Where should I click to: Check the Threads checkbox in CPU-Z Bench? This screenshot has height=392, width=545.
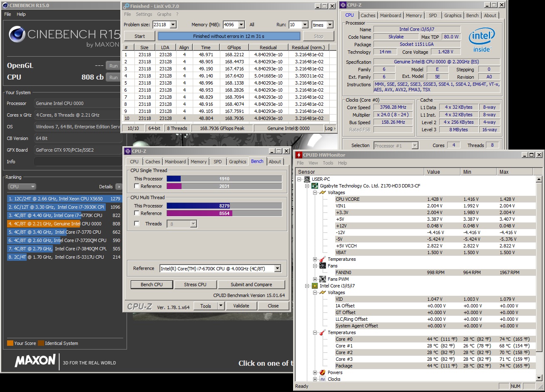pos(137,224)
